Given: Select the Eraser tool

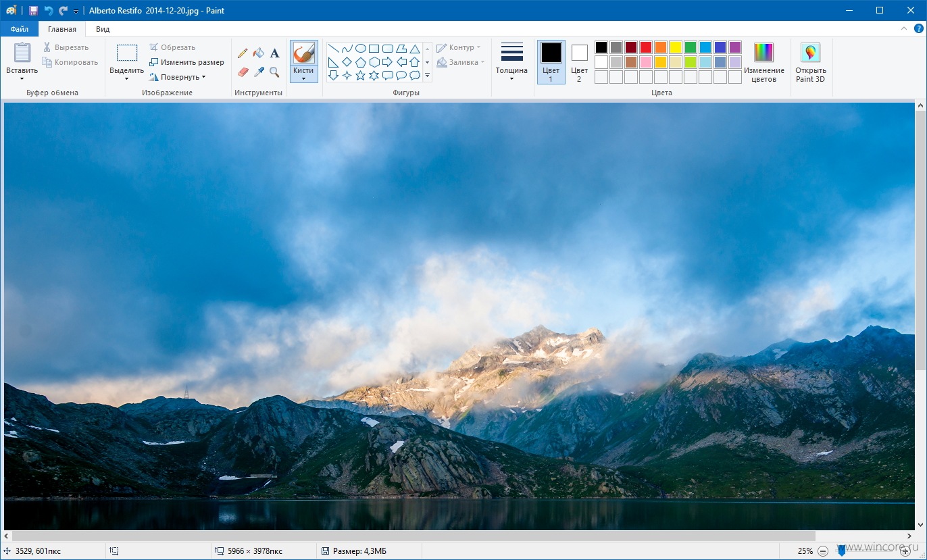Looking at the screenshot, I should click(x=243, y=72).
